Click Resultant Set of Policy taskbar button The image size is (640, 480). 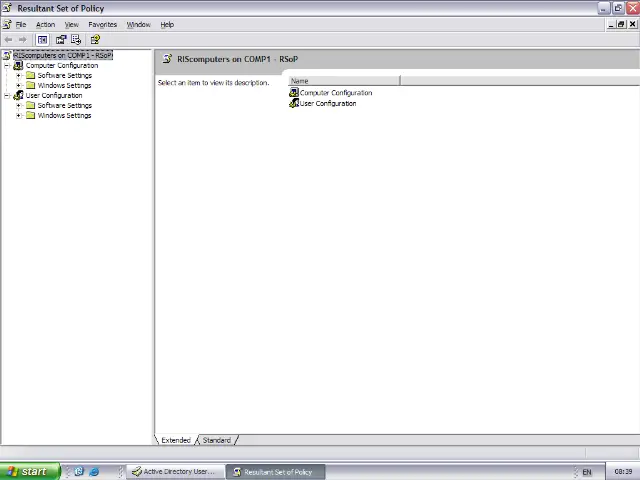[276, 472]
